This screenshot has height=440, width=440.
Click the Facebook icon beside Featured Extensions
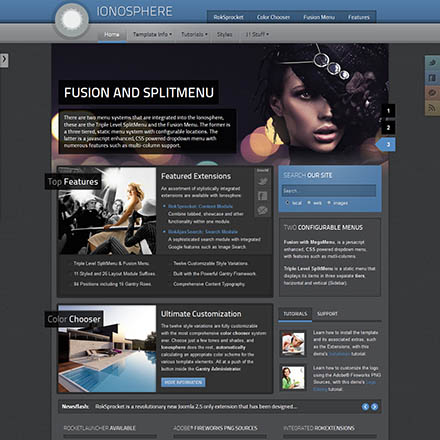pyautogui.click(x=263, y=196)
